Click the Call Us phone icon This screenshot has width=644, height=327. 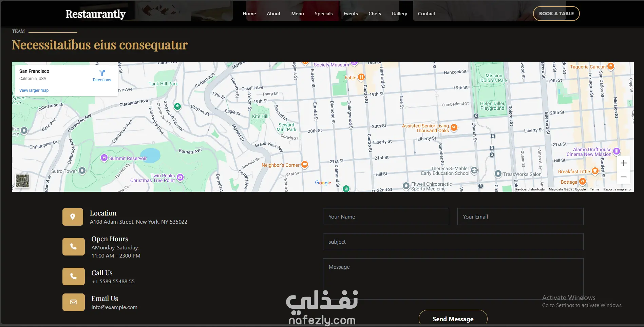[x=73, y=277]
